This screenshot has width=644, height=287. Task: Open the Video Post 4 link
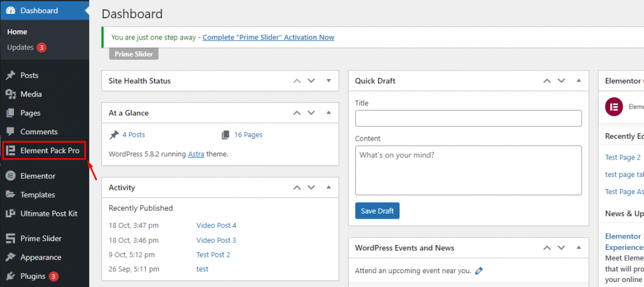[x=216, y=225]
